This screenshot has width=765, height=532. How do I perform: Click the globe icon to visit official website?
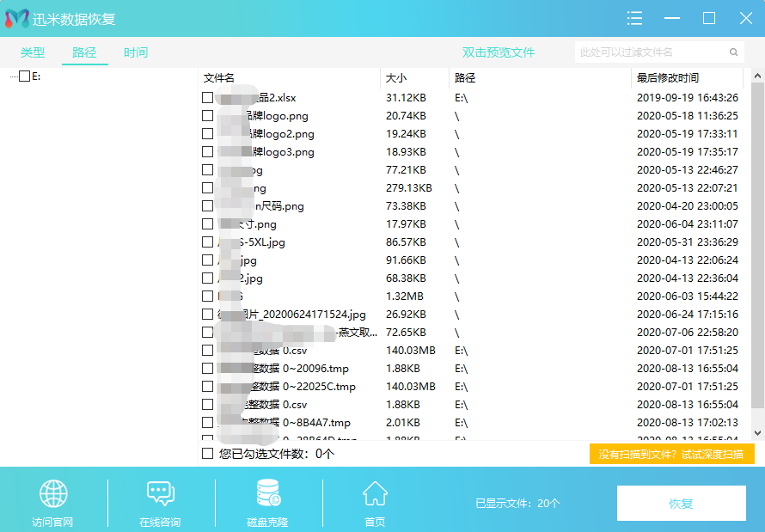[53, 494]
